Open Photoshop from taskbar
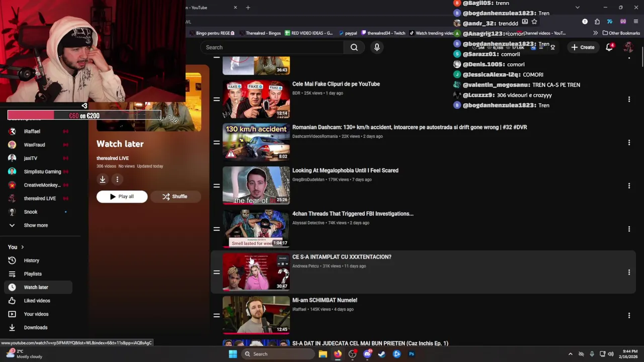The width and height of the screenshot is (644, 362). (x=412, y=354)
